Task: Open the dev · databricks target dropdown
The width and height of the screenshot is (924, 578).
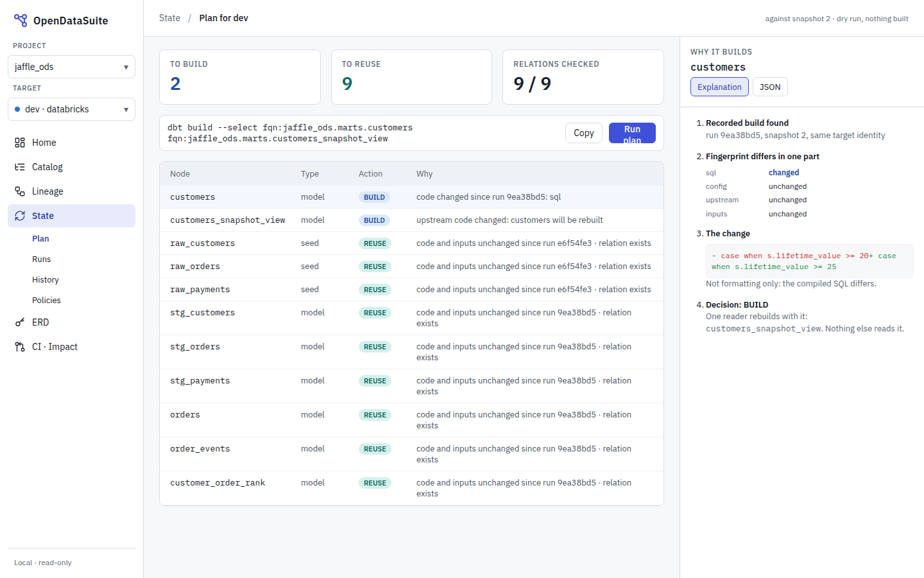Action: [71, 109]
